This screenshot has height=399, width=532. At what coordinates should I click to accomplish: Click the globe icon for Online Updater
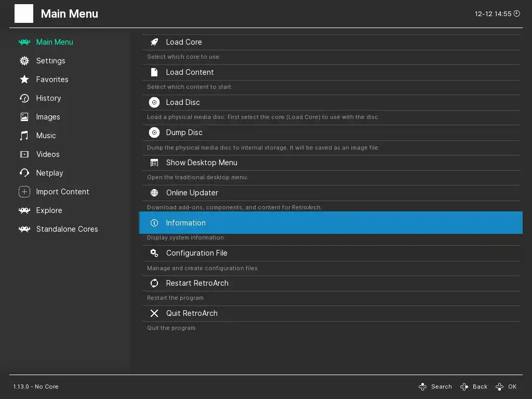[x=154, y=193]
